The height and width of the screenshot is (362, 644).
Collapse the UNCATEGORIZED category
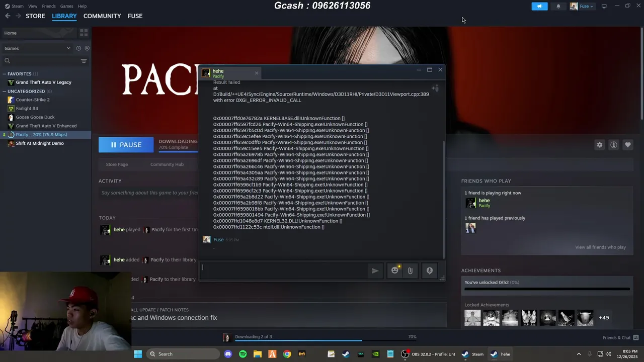coord(5,92)
